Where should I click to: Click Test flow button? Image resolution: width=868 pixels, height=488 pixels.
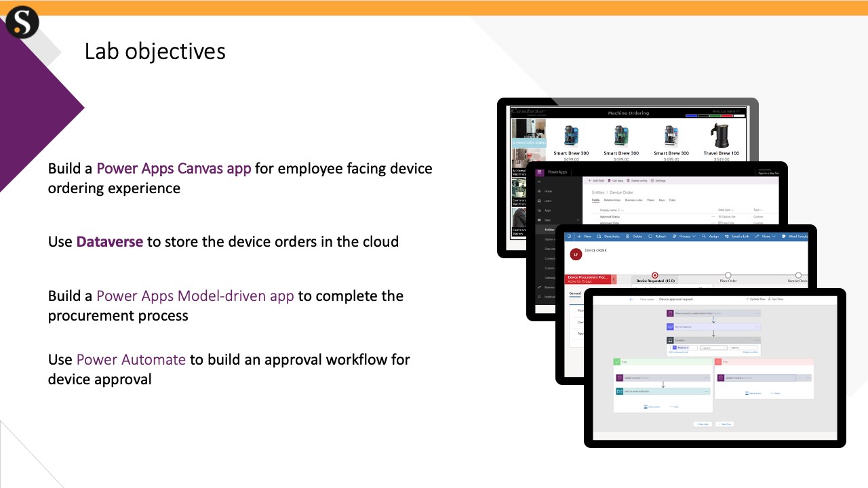[x=776, y=299]
